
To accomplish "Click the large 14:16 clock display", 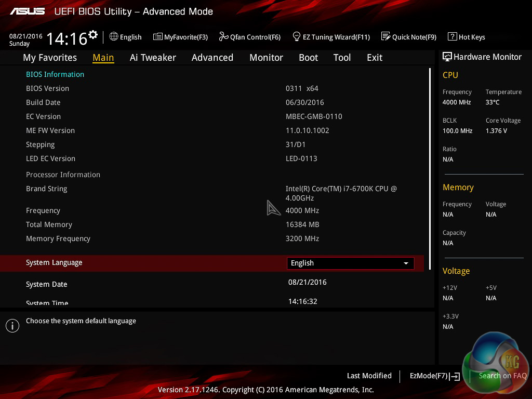I will click(67, 38).
